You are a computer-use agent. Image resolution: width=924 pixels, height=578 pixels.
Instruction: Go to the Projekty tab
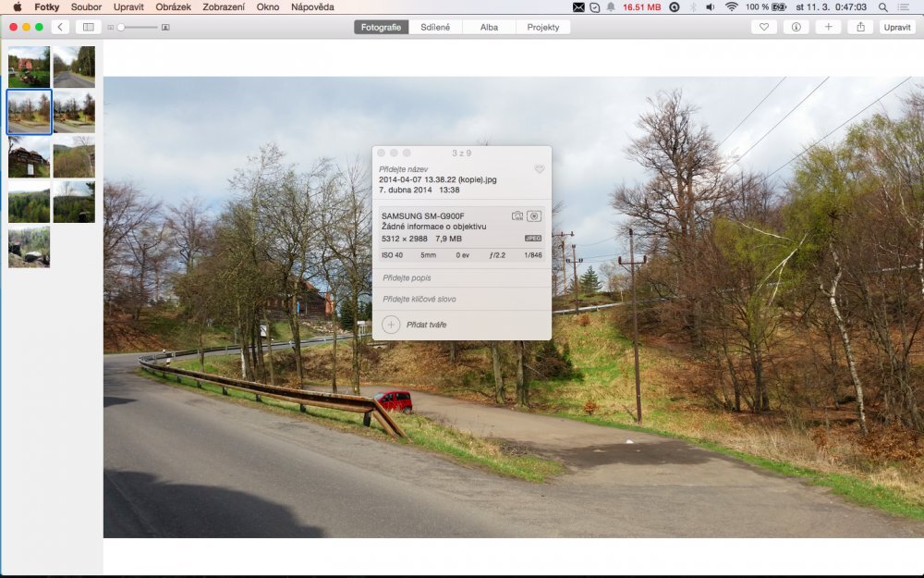pos(542,28)
